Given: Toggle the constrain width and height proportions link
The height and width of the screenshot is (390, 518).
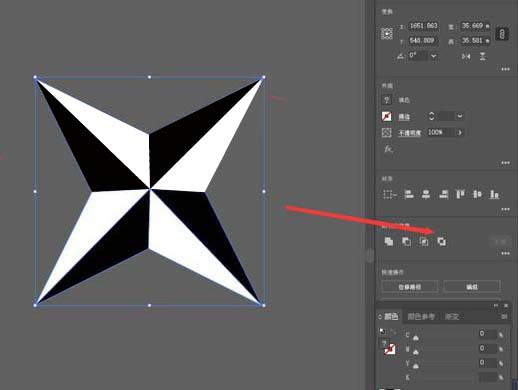Looking at the screenshot, I should point(502,34).
